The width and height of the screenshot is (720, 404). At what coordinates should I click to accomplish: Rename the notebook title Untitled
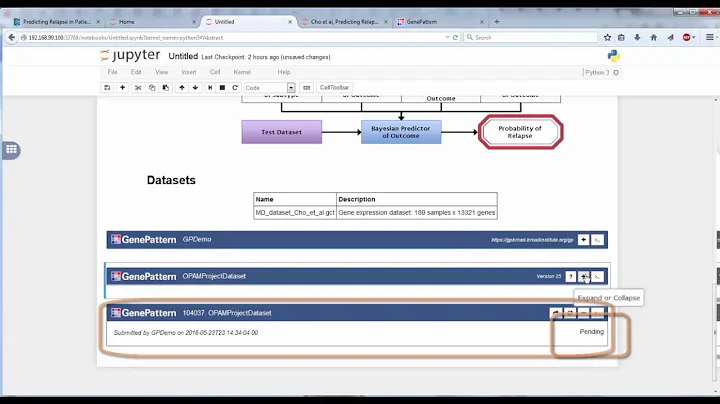point(183,56)
